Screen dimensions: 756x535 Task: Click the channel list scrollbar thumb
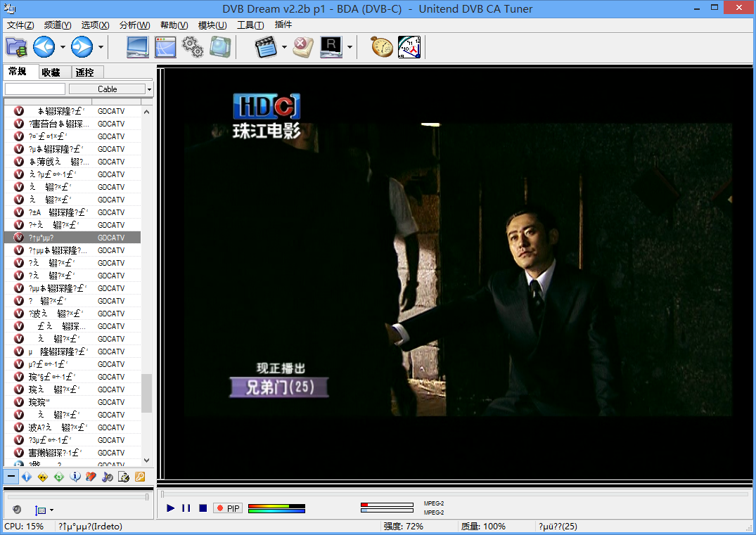click(x=146, y=393)
